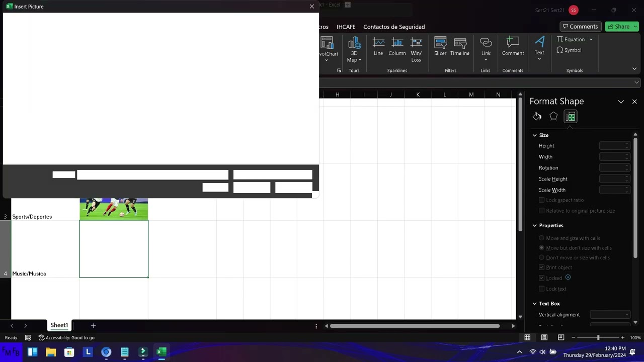Show info about Locked option

coord(568,278)
